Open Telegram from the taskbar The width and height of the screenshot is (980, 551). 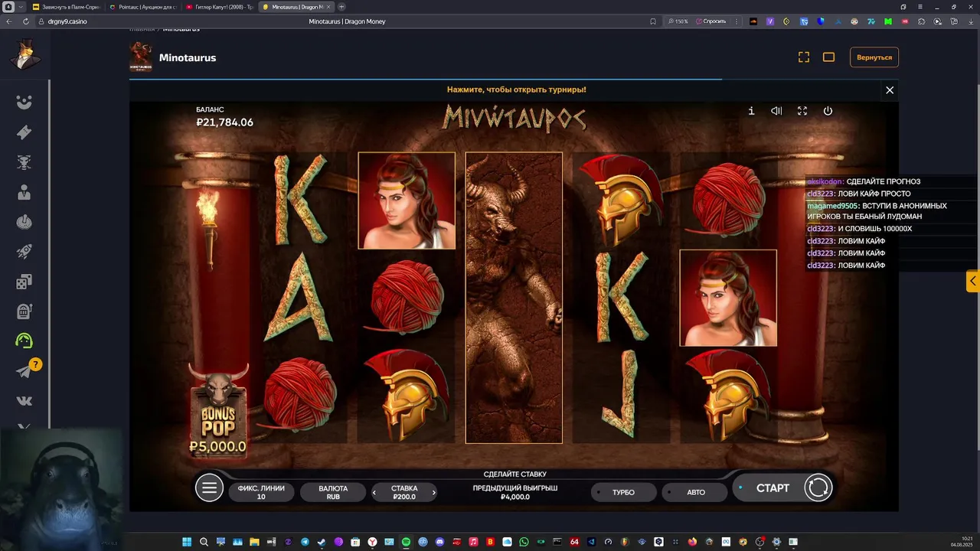tap(305, 542)
